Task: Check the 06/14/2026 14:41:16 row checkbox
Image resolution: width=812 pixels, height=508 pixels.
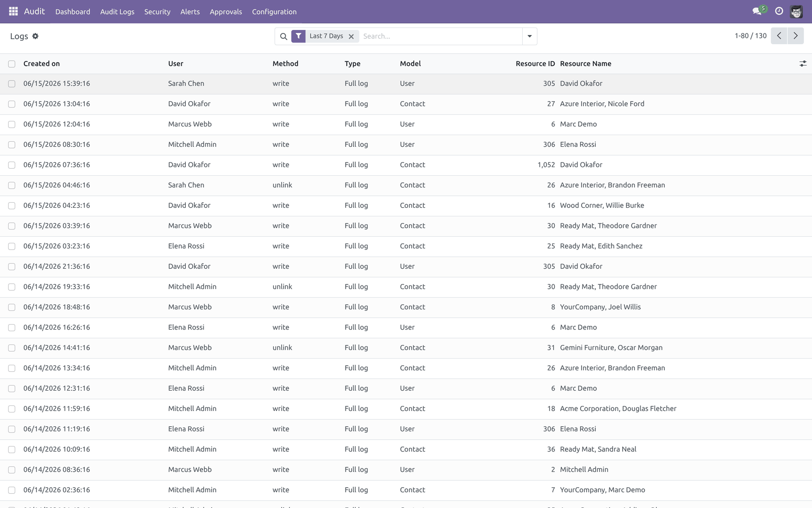Action: (12, 348)
